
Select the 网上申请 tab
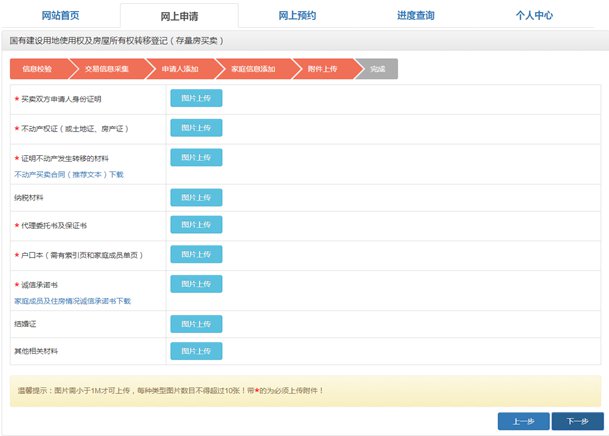pyautogui.click(x=179, y=17)
